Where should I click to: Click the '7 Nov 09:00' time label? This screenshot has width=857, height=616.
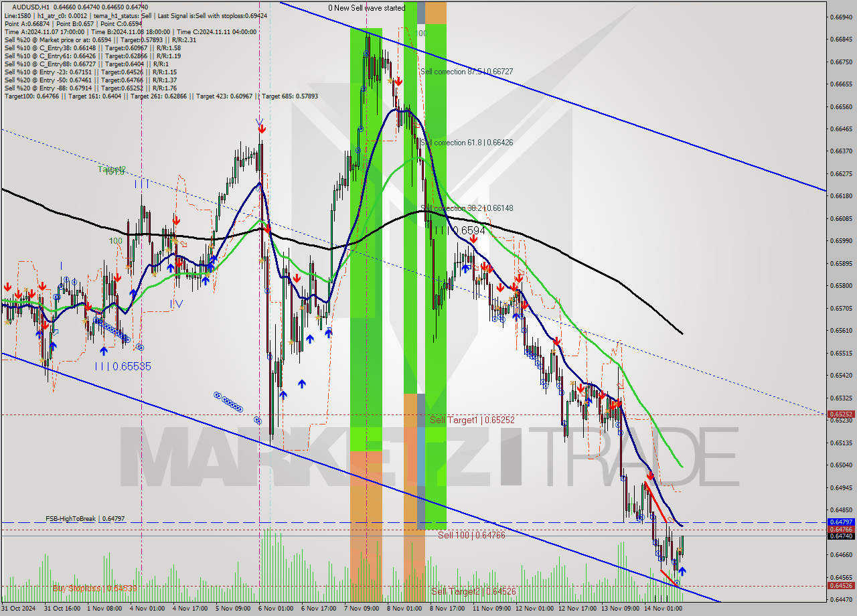pos(363,609)
